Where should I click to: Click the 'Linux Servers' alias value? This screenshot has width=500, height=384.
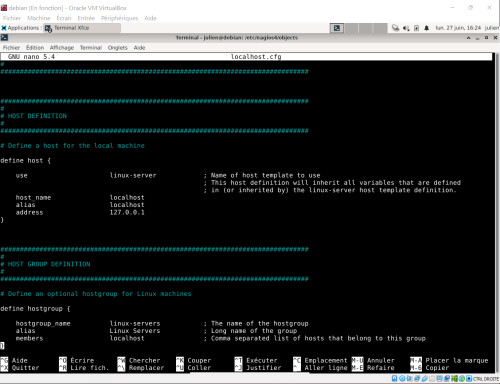135,331
